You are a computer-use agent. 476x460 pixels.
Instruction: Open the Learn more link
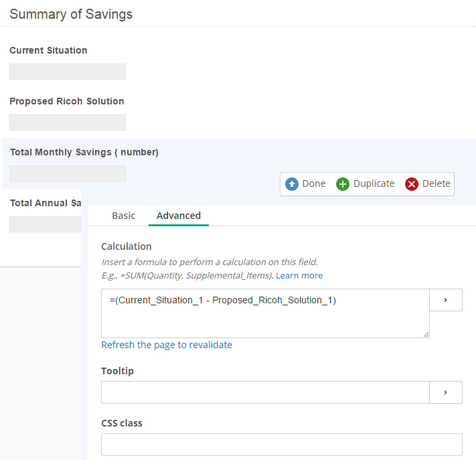tap(299, 275)
